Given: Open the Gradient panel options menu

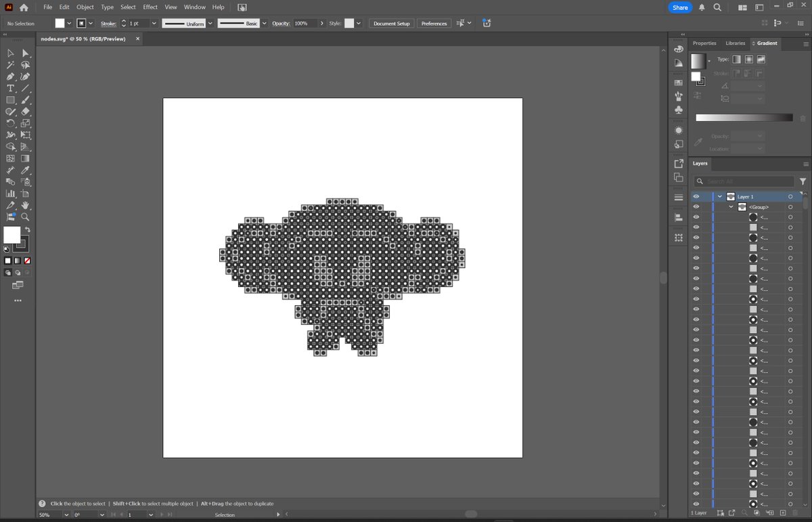Looking at the screenshot, I should pyautogui.click(x=805, y=43).
